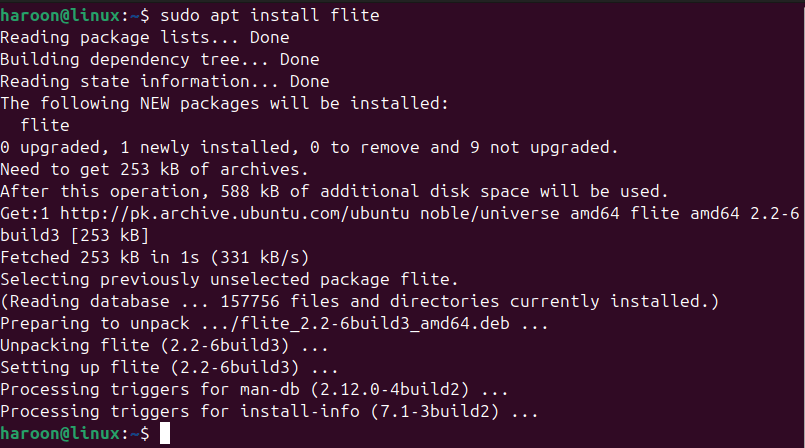Click the 'Processing triggers for man-db' line

point(254,389)
